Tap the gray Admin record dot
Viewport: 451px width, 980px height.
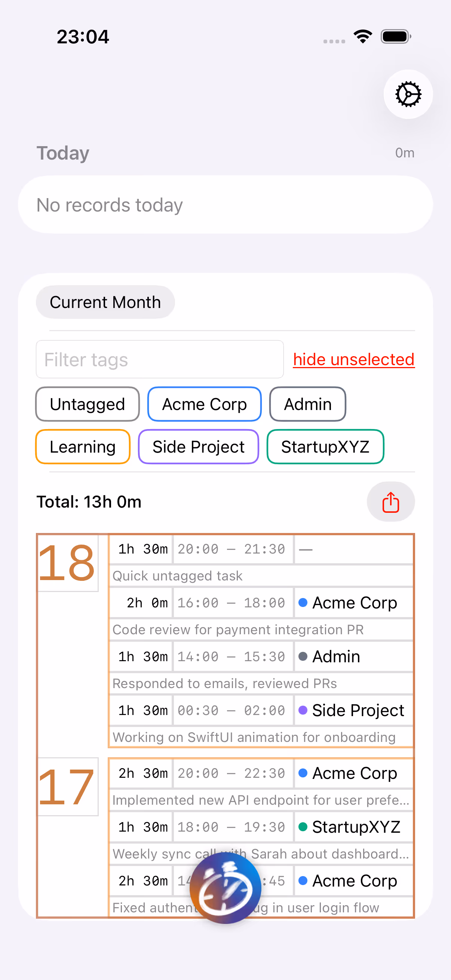(x=303, y=657)
